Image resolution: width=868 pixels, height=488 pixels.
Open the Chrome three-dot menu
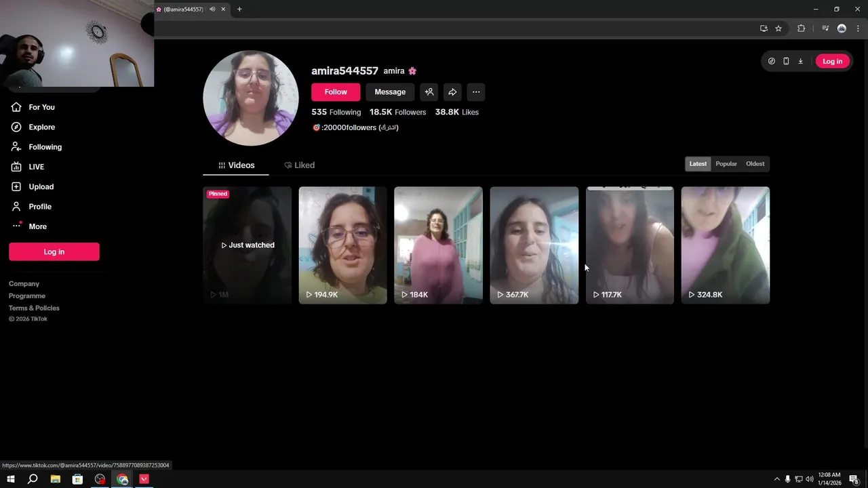pyautogui.click(x=858, y=28)
